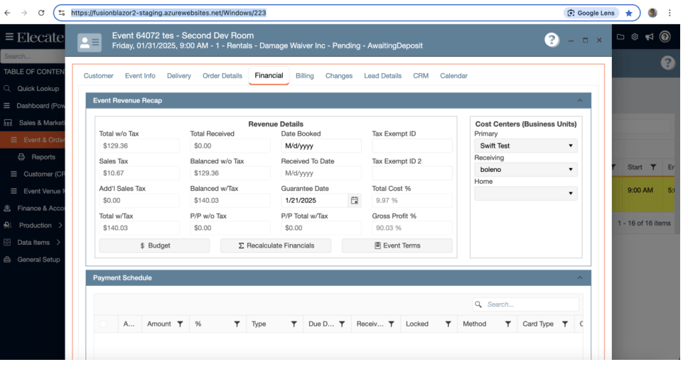Click the Recalculate Financials button
The height and width of the screenshot is (379, 688).
(x=276, y=246)
